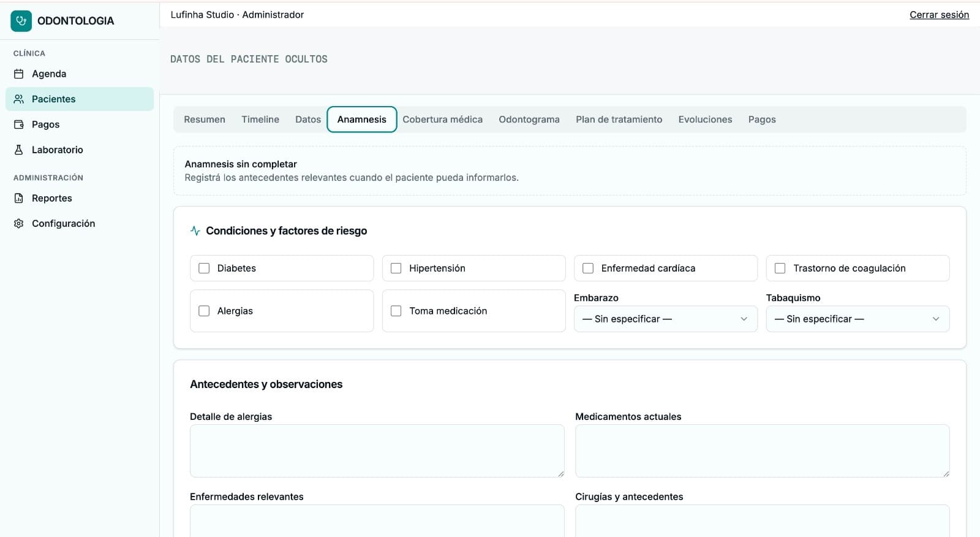The height and width of the screenshot is (537, 980).
Task: Click the 'Anamnesis sin completar' notice text
Action: 241,164
